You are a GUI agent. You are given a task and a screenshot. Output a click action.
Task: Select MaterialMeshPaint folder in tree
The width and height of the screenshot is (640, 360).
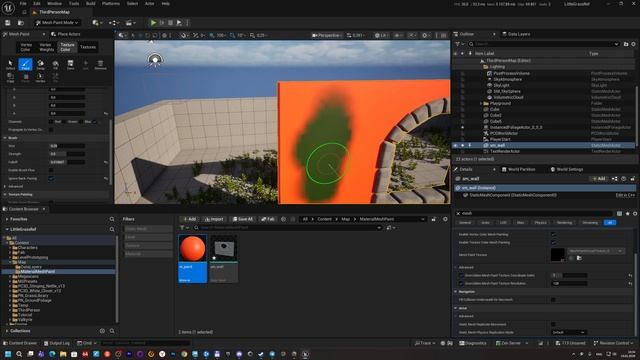pos(38,272)
